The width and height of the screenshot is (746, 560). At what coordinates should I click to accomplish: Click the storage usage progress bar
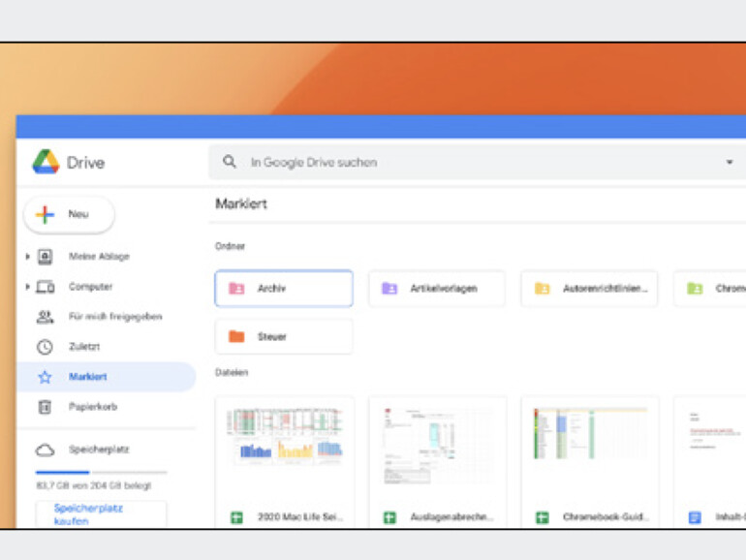point(102,473)
